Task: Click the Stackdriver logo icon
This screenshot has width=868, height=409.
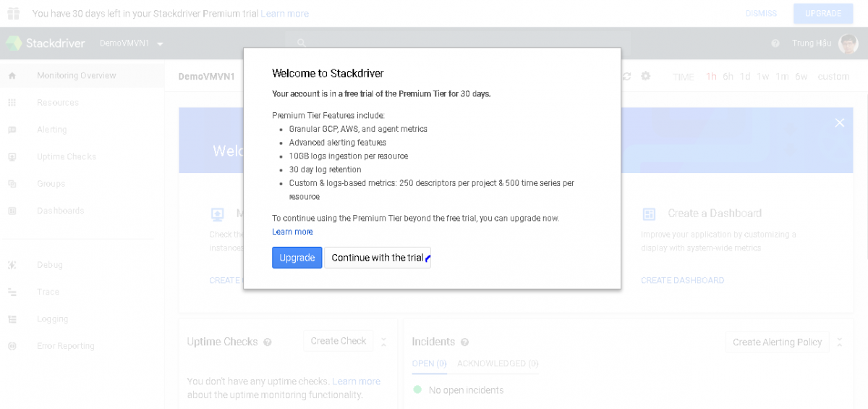Action: pyautogui.click(x=14, y=43)
